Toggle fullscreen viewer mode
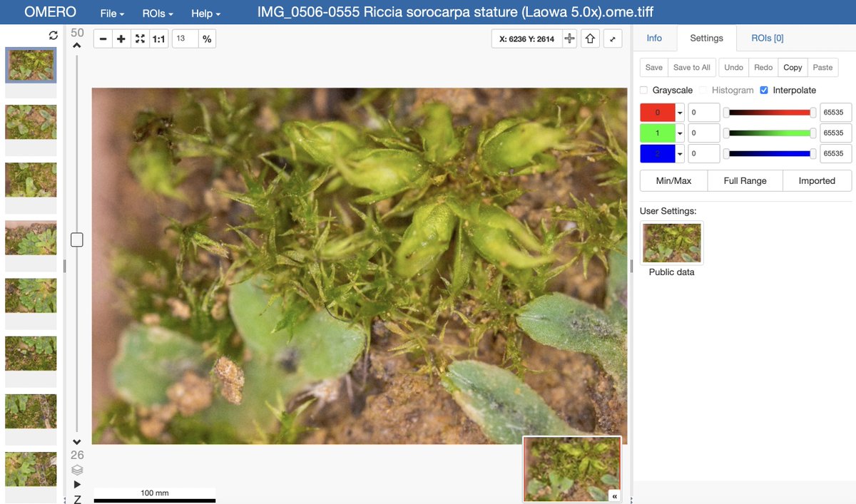The width and height of the screenshot is (856, 504). click(x=613, y=39)
